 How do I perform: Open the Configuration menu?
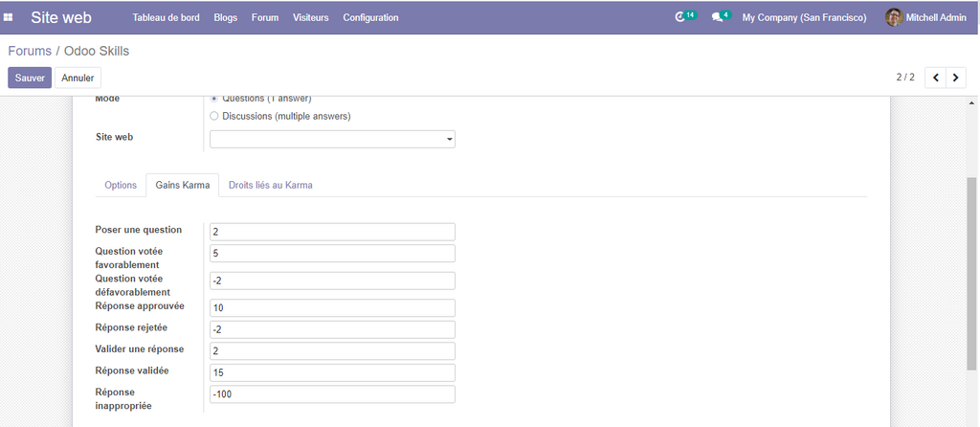[370, 17]
